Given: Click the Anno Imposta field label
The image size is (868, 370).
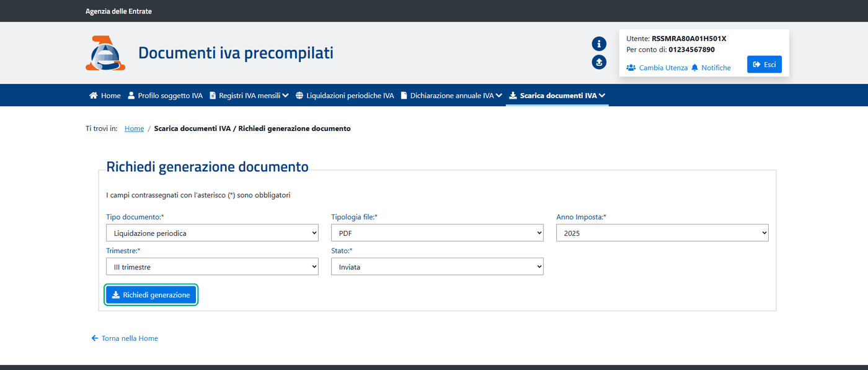Looking at the screenshot, I should coord(581,217).
